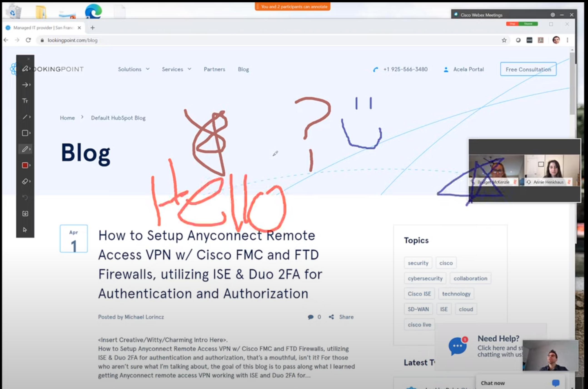Select the Pencil freehand annotation tool
Viewport: 588px width, 389px height.
pyautogui.click(x=25, y=149)
